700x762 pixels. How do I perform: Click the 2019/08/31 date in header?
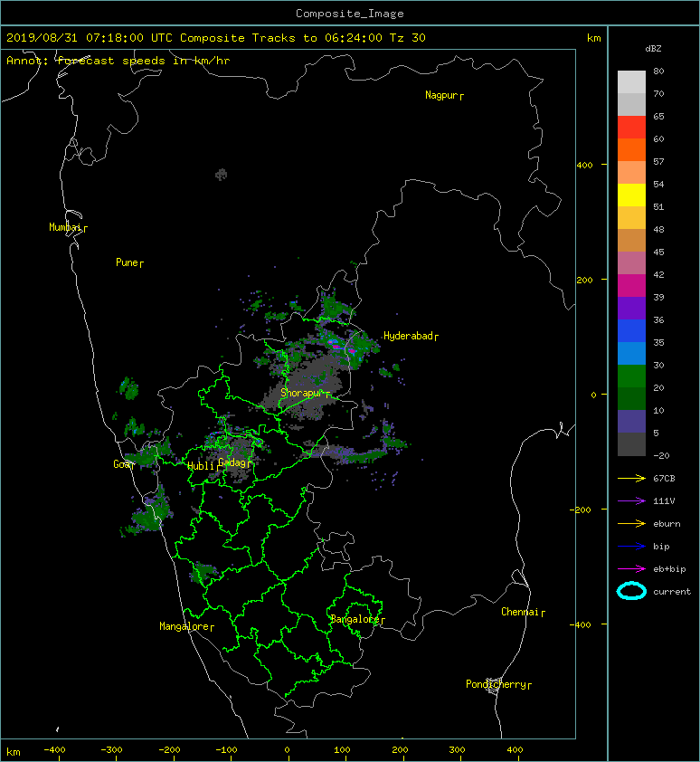click(x=42, y=38)
